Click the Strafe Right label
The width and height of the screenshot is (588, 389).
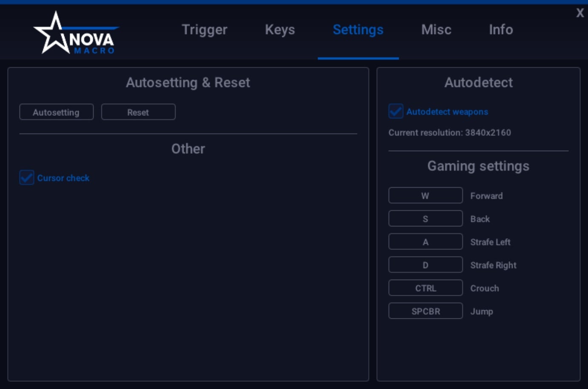point(493,265)
